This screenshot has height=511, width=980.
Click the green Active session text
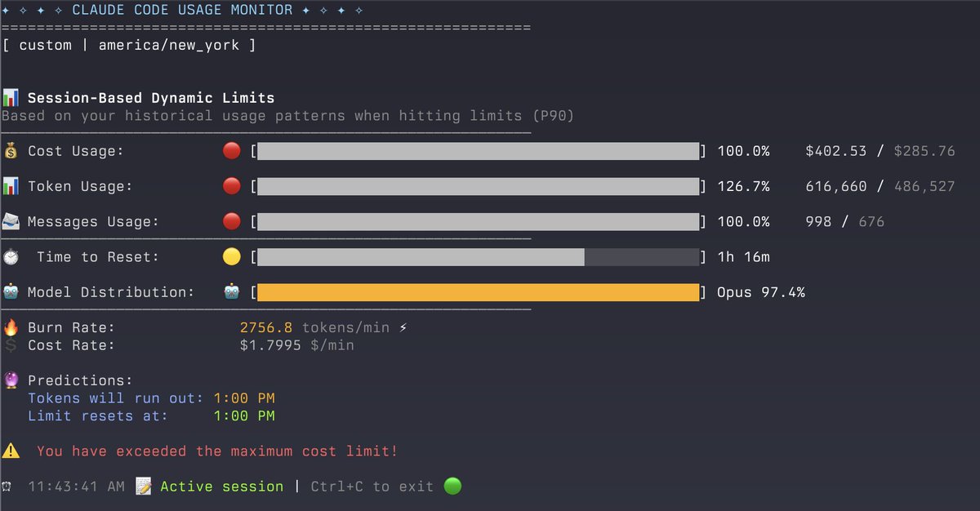click(222, 487)
